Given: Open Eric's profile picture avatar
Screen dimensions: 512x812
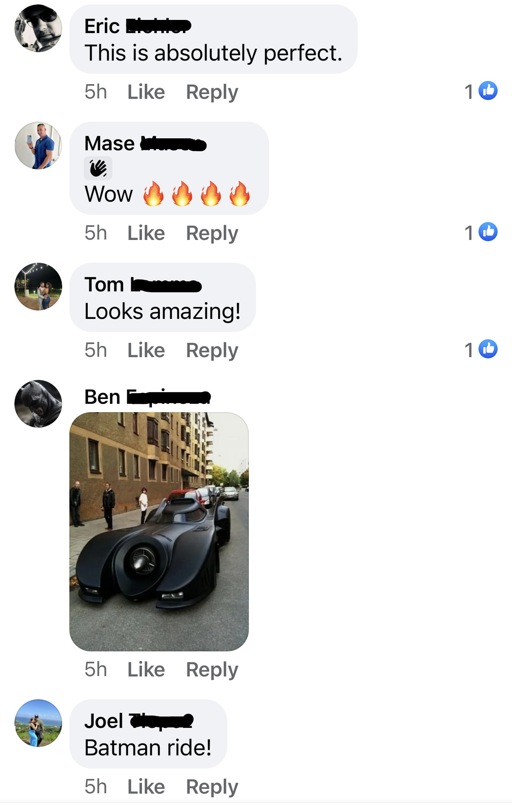Looking at the screenshot, I should pyautogui.click(x=38, y=28).
